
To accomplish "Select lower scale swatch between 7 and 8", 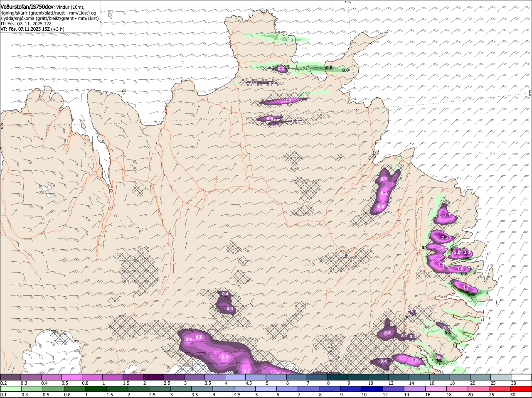I will (309, 389).
